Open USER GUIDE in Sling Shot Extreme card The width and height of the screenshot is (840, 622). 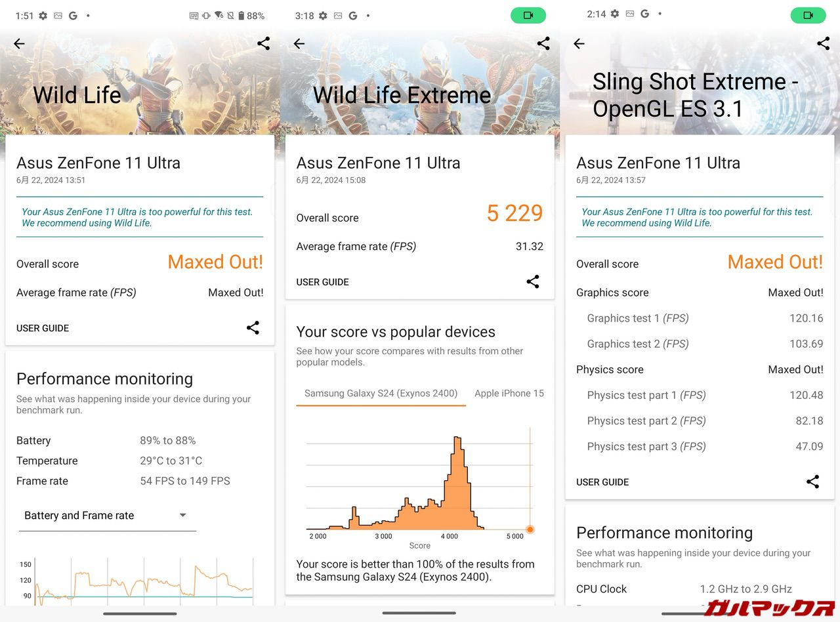tap(602, 482)
